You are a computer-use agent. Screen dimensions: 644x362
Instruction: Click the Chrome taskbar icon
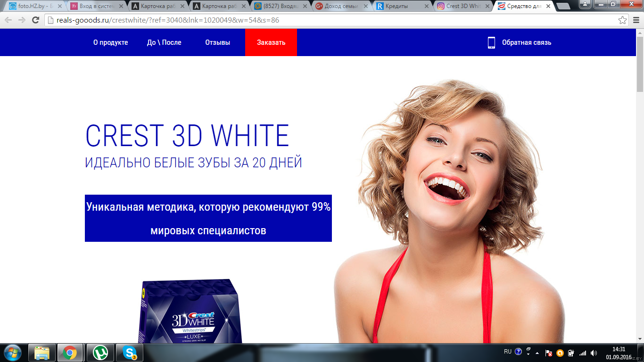click(70, 353)
